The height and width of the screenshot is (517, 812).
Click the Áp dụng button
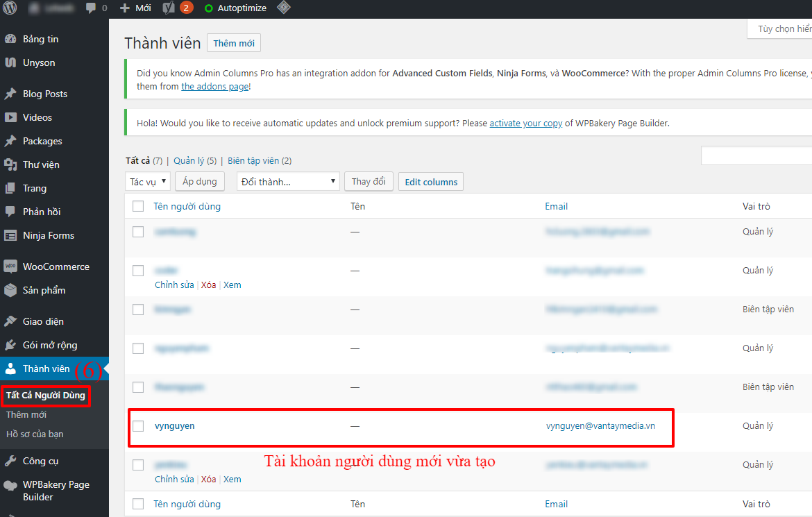(199, 181)
